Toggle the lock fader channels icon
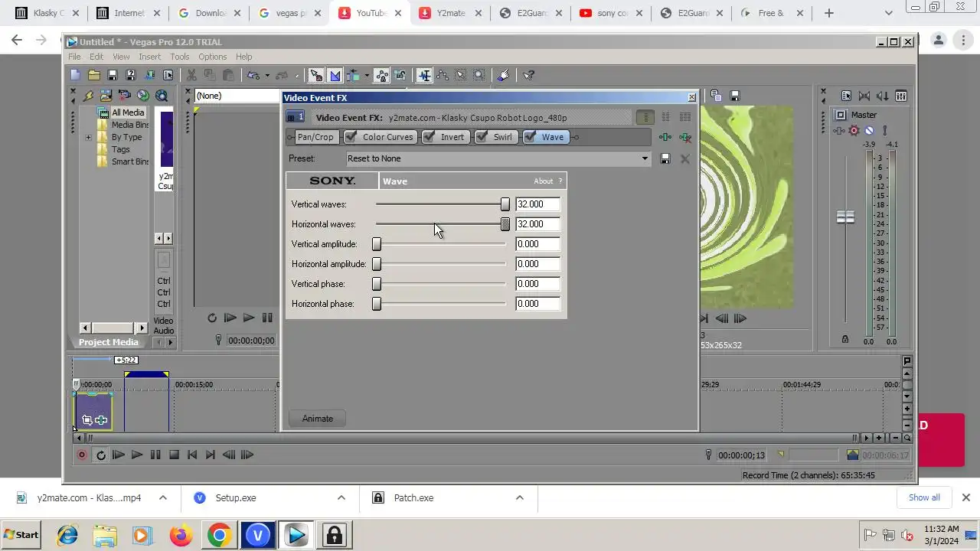The image size is (980, 551). tap(845, 339)
